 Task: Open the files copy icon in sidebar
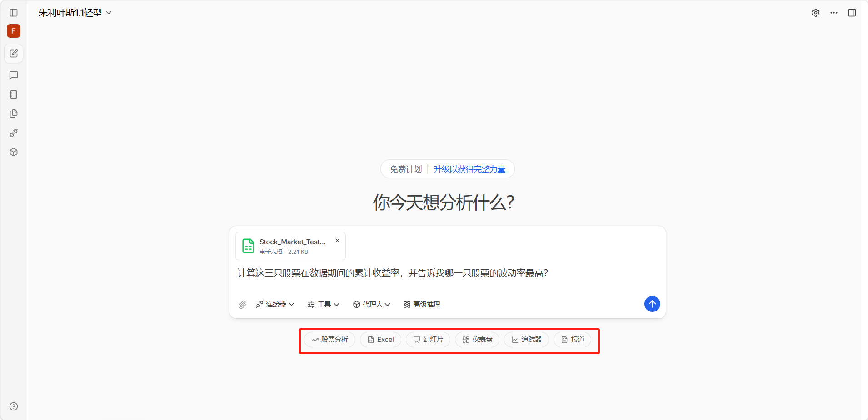point(14,114)
